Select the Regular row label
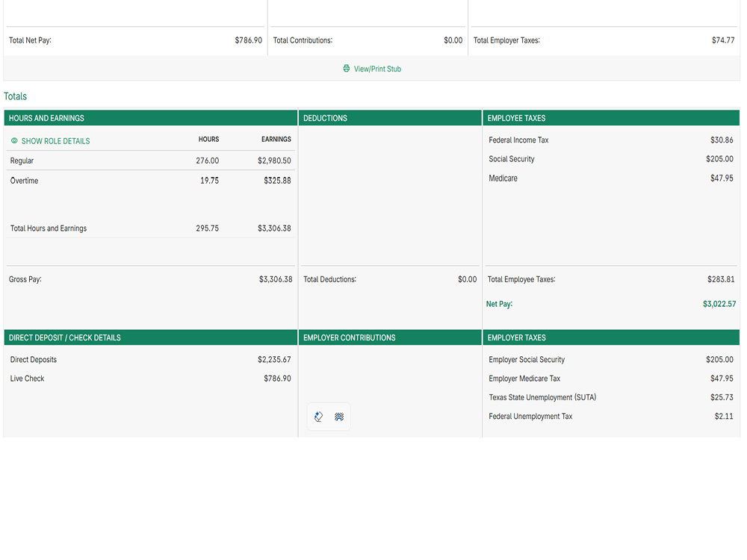 (22, 161)
